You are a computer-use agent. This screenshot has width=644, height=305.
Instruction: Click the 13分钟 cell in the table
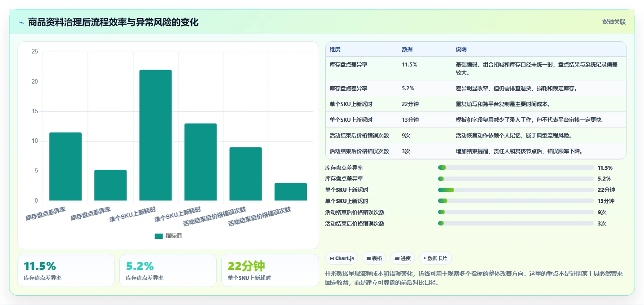coord(410,120)
